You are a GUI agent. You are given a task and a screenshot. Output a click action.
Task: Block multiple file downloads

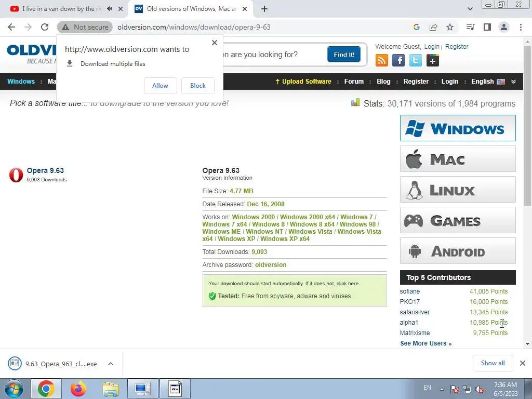pyautogui.click(x=198, y=86)
